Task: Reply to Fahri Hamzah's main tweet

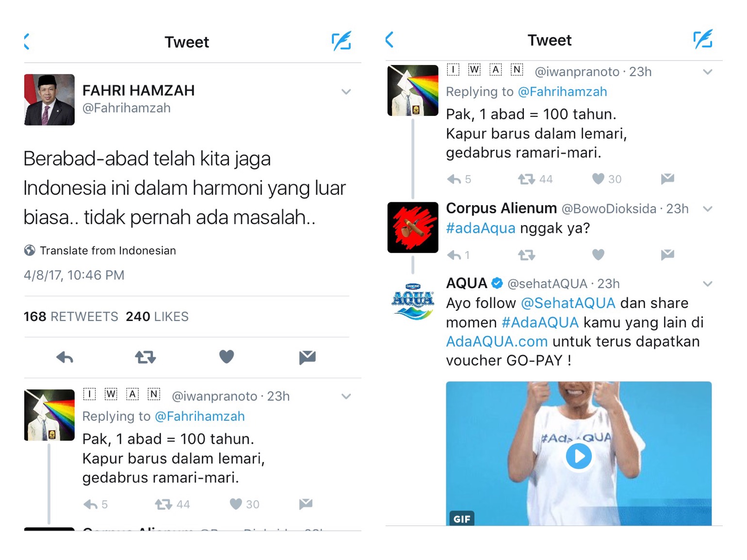Action: tap(65, 358)
